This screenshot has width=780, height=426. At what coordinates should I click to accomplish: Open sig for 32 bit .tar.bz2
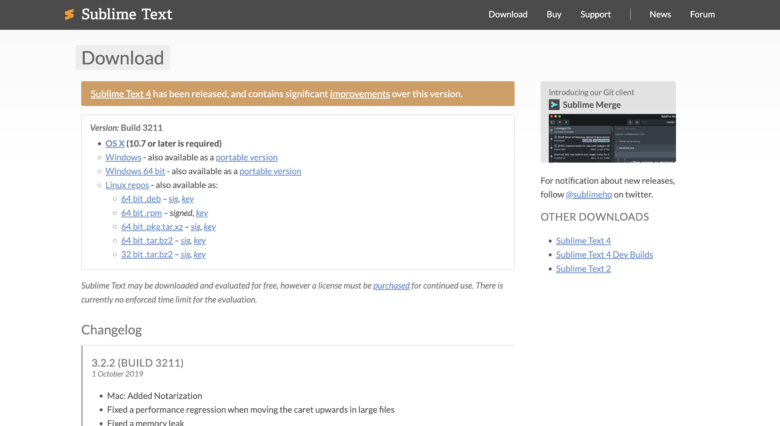[185, 254]
